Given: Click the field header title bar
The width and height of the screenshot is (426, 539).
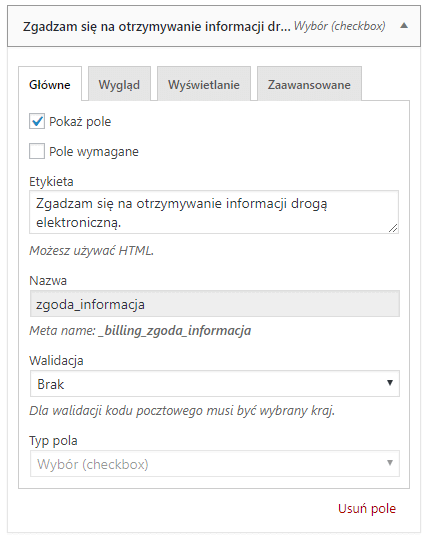Looking at the screenshot, I should tap(214, 26).
